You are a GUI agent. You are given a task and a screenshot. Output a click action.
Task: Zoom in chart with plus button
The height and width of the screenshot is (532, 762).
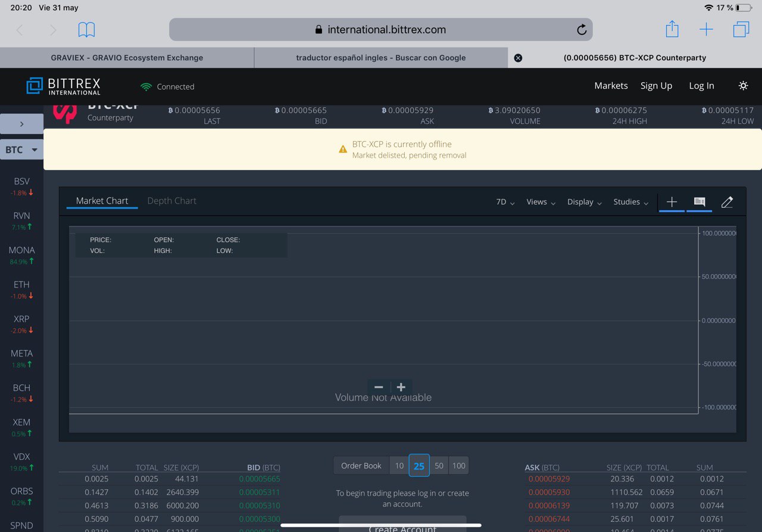[401, 387]
